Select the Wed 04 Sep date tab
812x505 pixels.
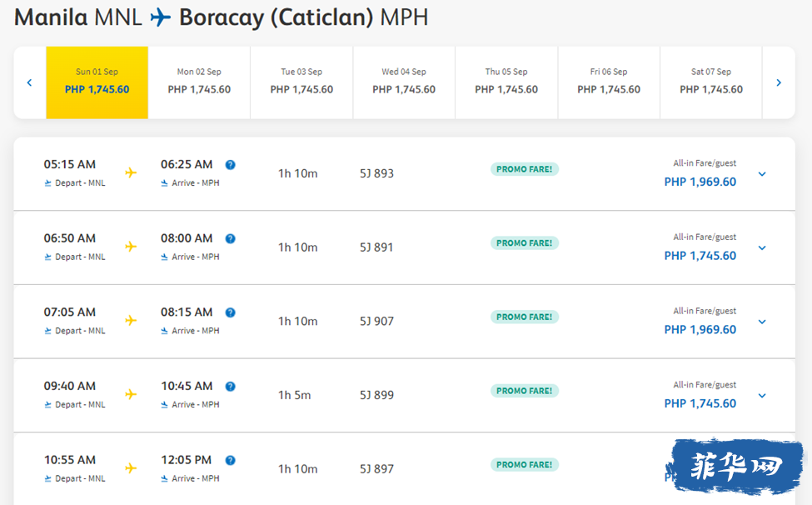[x=404, y=82]
